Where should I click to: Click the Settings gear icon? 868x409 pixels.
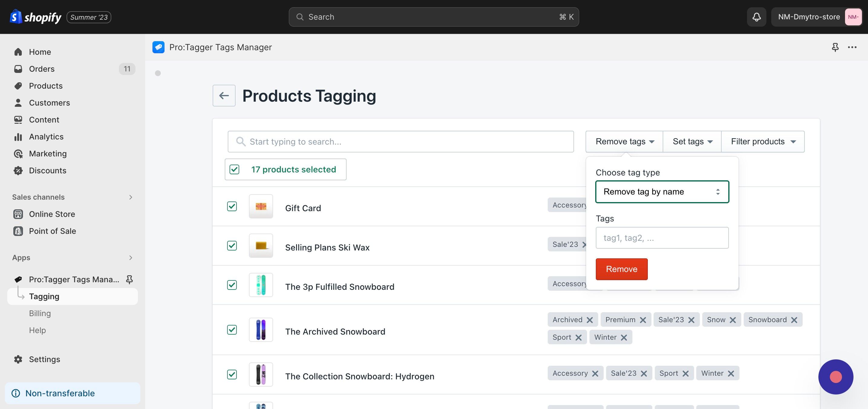pyautogui.click(x=18, y=359)
